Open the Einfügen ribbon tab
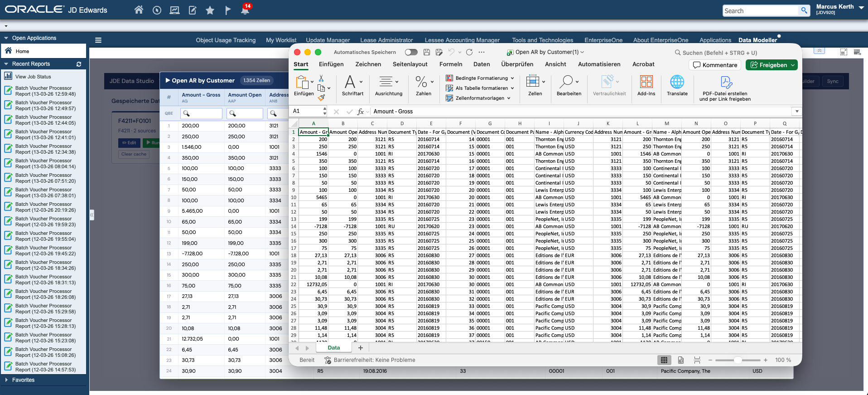The width and height of the screenshot is (868, 395). (x=331, y=64)
